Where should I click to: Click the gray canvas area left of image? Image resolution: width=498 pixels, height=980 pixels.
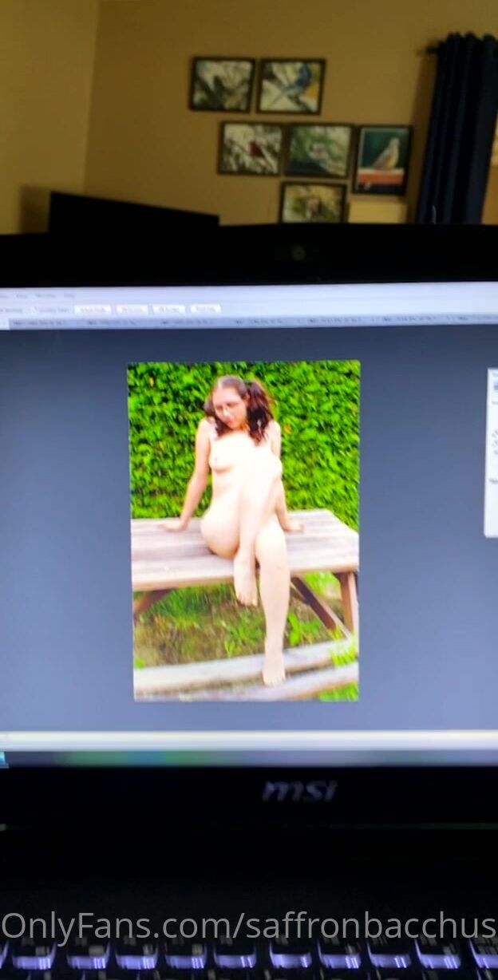click(x=64, y=527)
